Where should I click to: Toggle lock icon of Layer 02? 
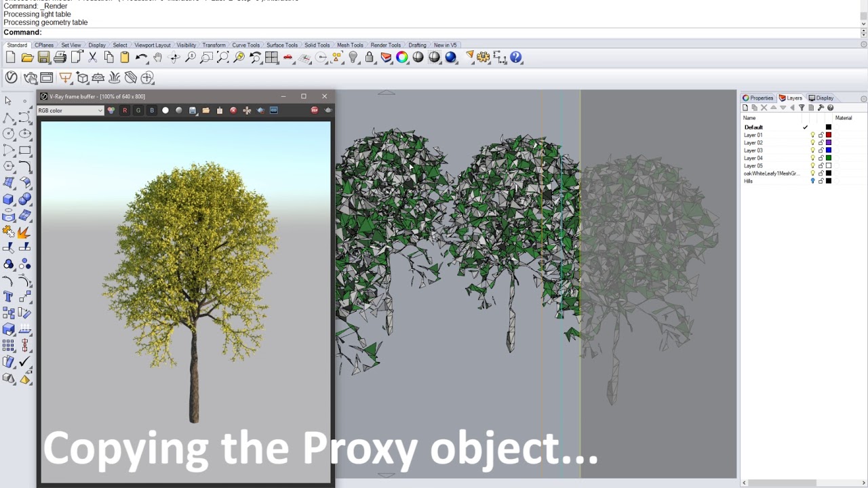click(x=821, y=143)
